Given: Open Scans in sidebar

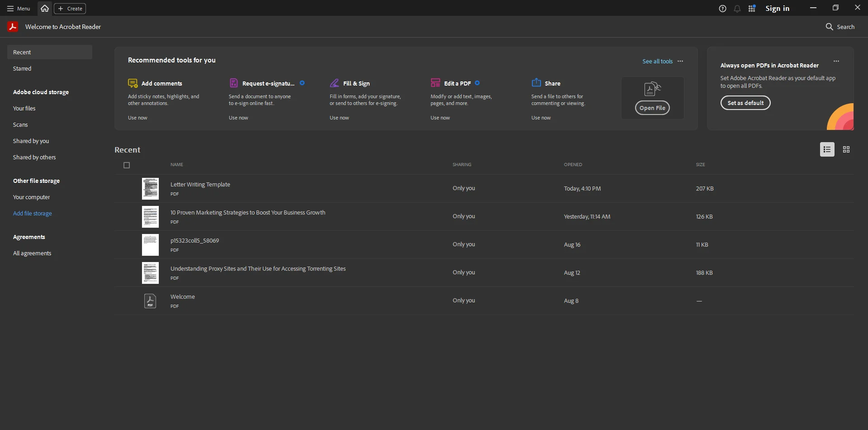Looking at the screenshot, I should (20, 125).
